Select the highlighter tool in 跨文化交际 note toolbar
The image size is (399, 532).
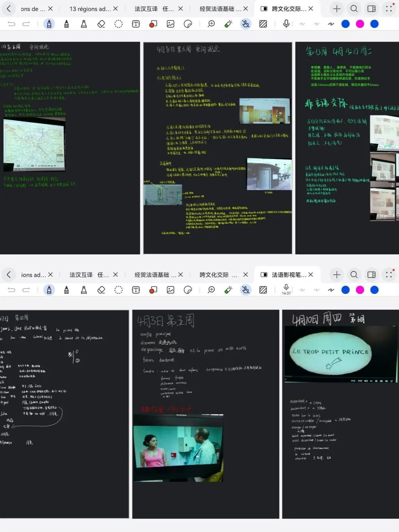pyautogui.click(x=84, y=24)
